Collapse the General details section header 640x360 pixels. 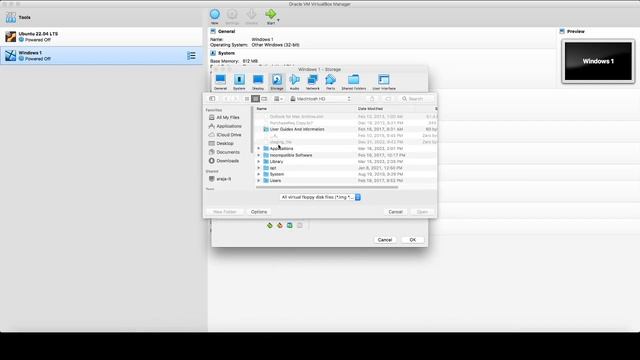222,31
